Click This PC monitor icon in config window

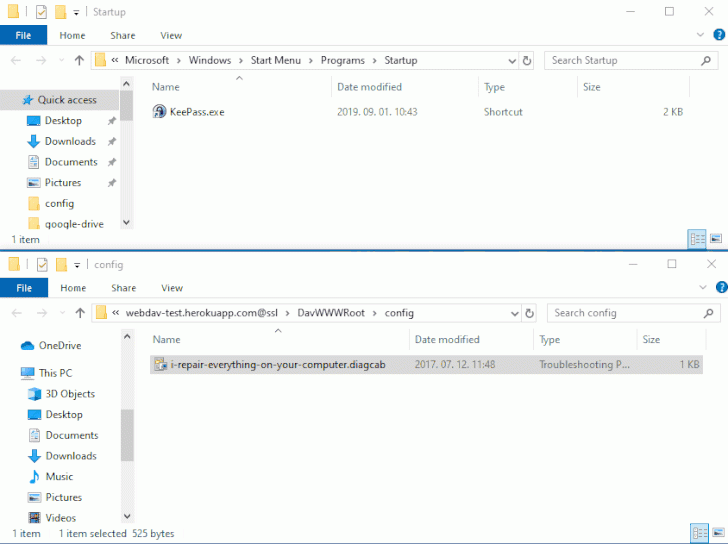pyautogui.click(x=27, y=373)
